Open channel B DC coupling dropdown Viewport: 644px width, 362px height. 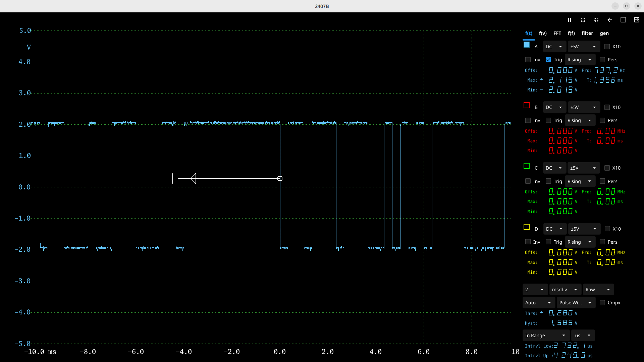click(554, 107)
